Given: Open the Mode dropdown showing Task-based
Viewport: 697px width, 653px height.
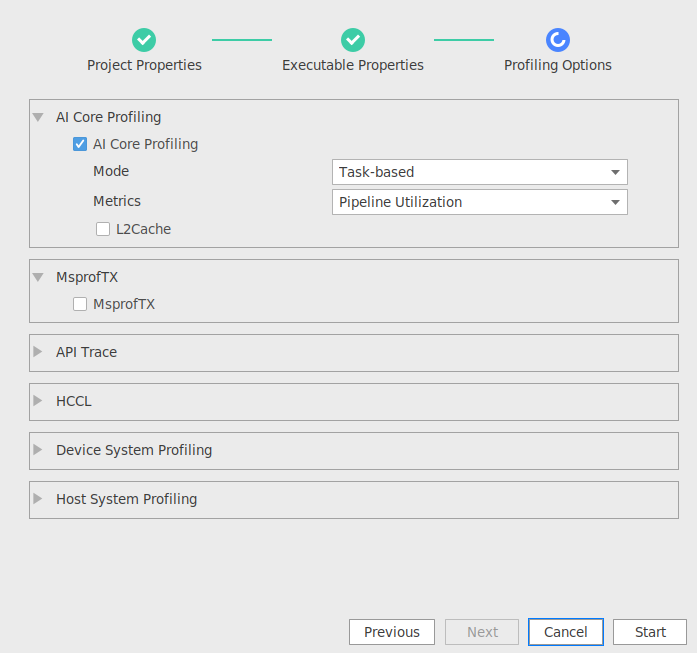Looking at the screenshot, I should pyautogui.click(x=480, y=172).
